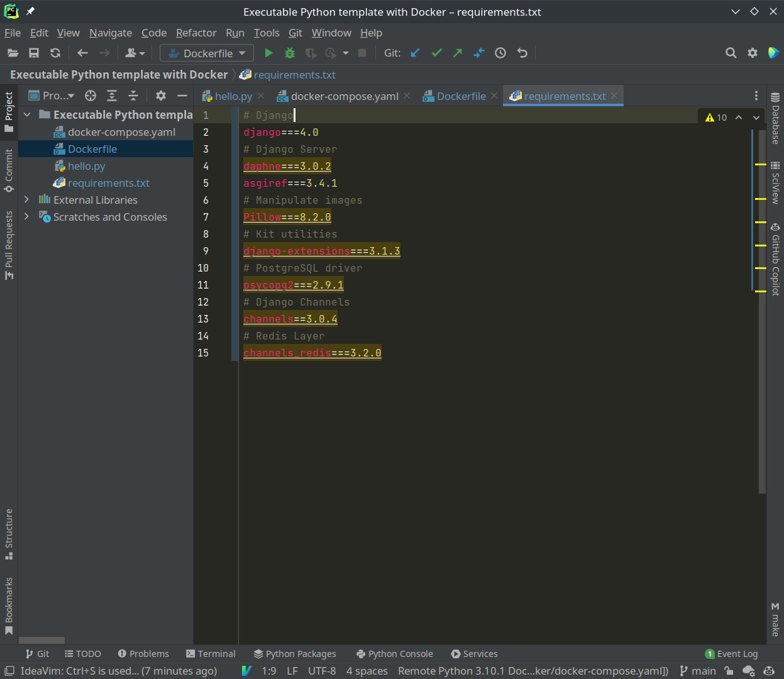784x679 pixels.
Task: Start debugging with the bug icon
Action: point(290,53)
